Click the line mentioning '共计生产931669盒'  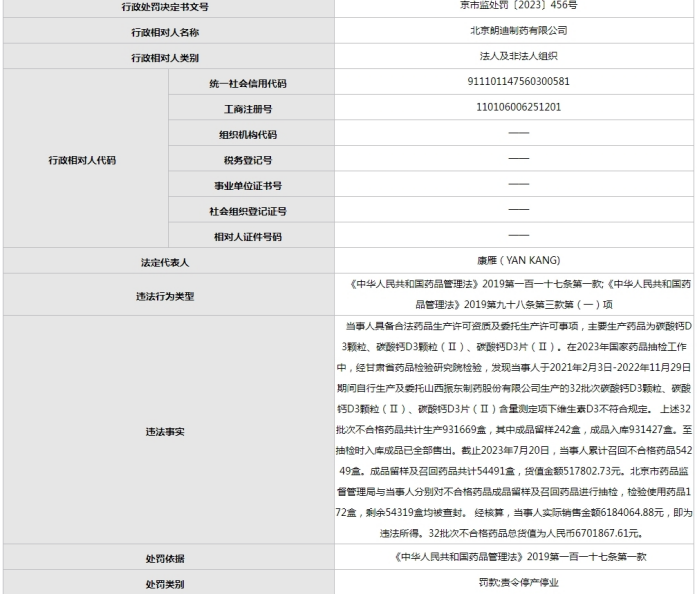514,430
